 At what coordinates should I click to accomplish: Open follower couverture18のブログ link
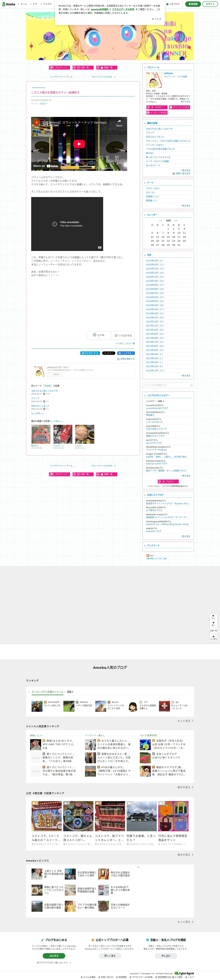[157, 408]
